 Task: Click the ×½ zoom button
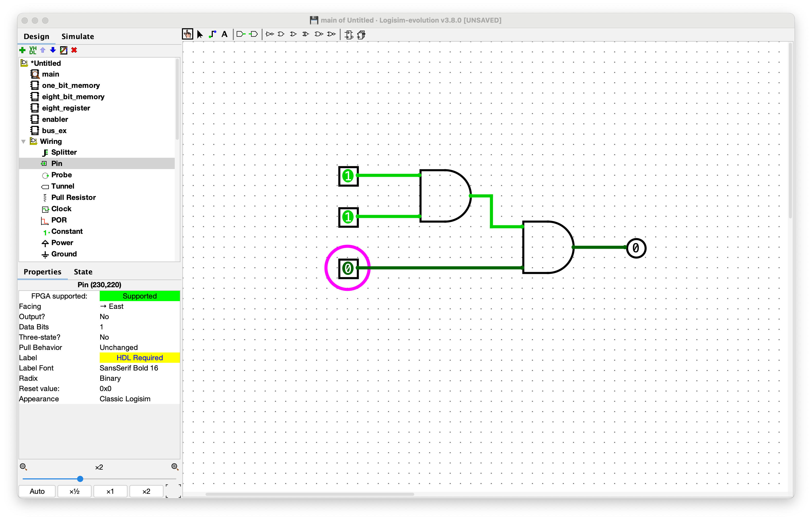click(x=75, y=491)
